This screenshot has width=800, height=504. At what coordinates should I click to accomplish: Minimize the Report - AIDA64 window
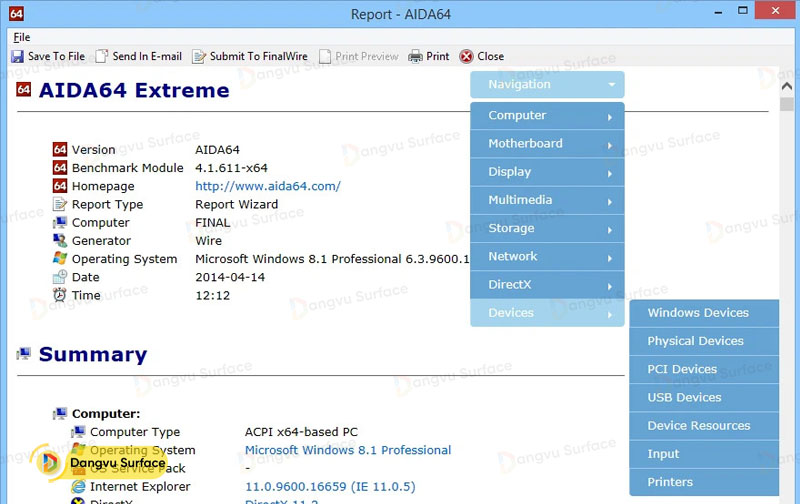718,12
